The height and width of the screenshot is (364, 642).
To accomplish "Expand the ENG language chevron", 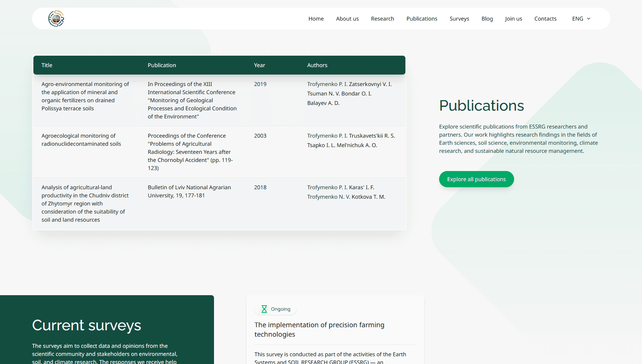I will (x=589, y=19).
